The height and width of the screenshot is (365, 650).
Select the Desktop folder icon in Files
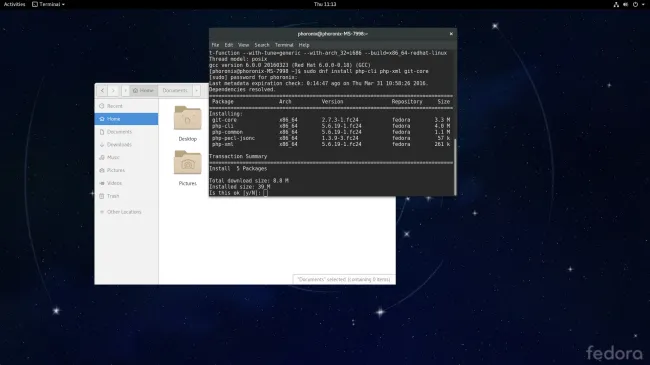pos(188,118)
